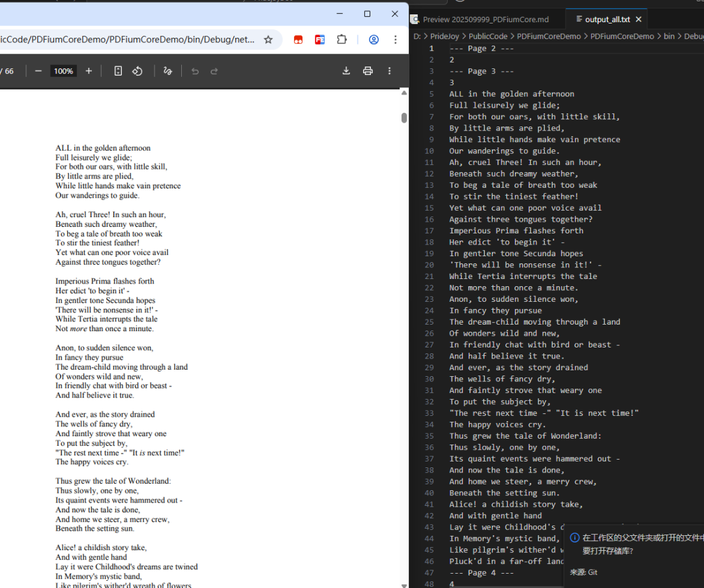Download the PDF file
The image size is (704, 588).
click(346, 70)
